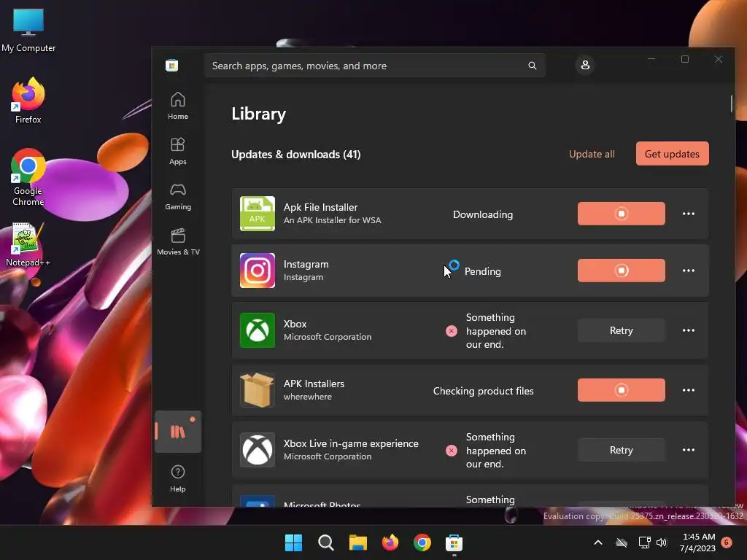Open the Apps section in Store sidebar
The width and height of the screenshot is (747, 560).
[178, 151]
